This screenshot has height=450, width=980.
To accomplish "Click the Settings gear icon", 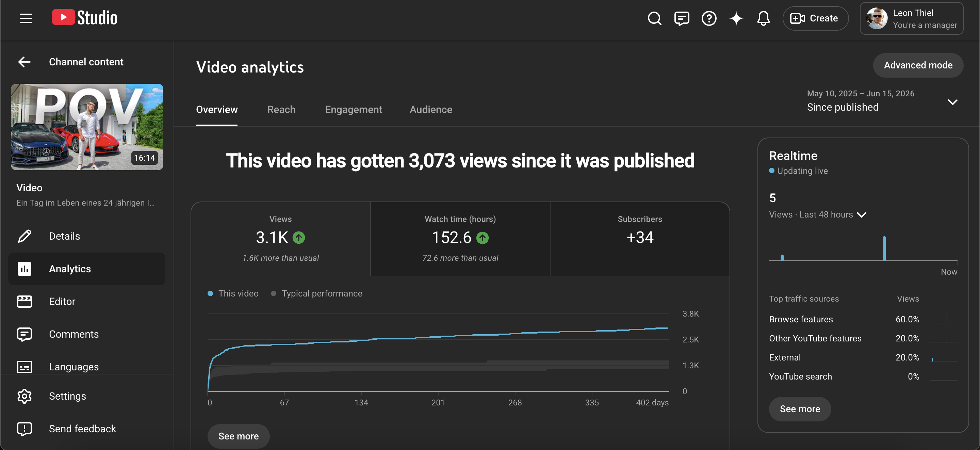I will click(x=24, y=396).
